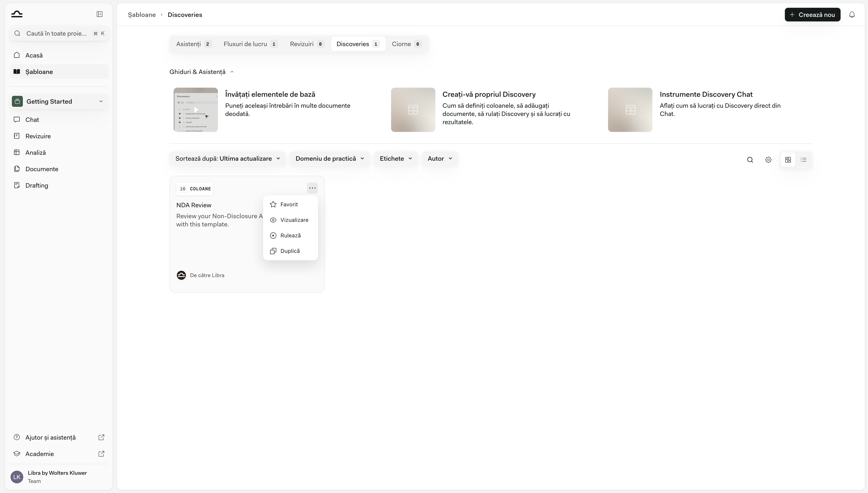Click the Acasă home icon
Image resolution: width=868 pixels, height=493 pixels.
coord(17,55)
